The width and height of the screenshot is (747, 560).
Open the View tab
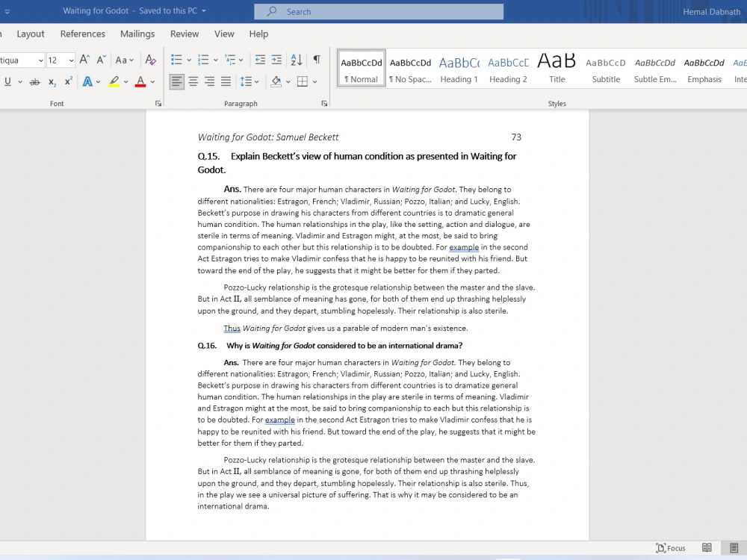224,34
